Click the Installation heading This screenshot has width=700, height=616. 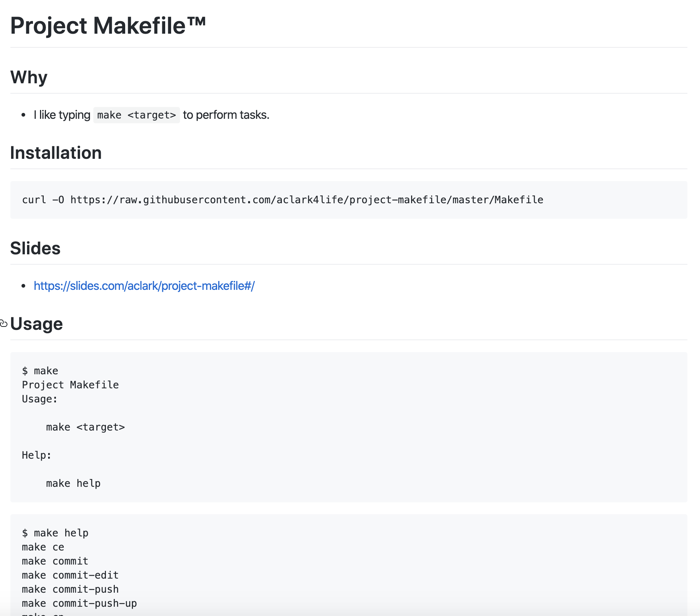click(x=56, y=153)
